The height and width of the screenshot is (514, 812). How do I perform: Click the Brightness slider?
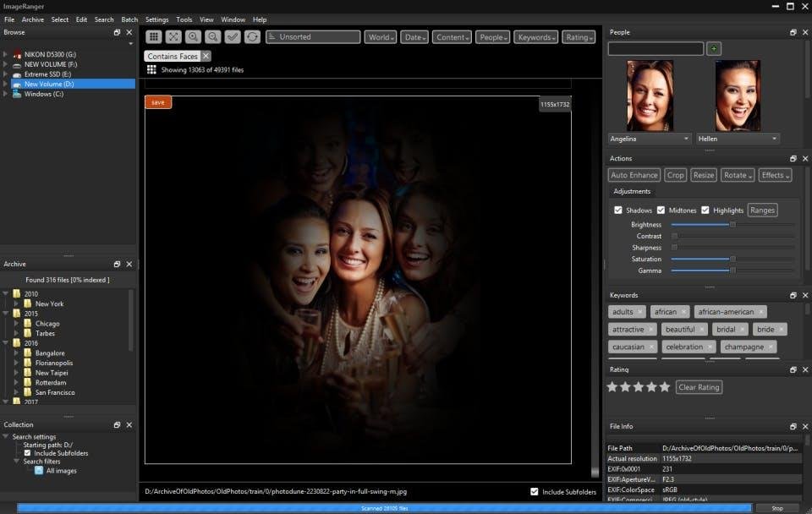point(732,225)
